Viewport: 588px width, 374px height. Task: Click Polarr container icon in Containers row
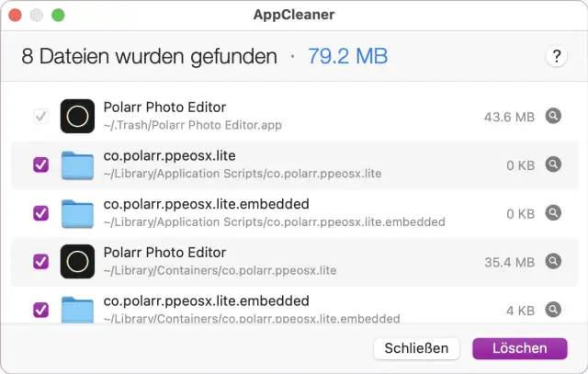point(77,261)
